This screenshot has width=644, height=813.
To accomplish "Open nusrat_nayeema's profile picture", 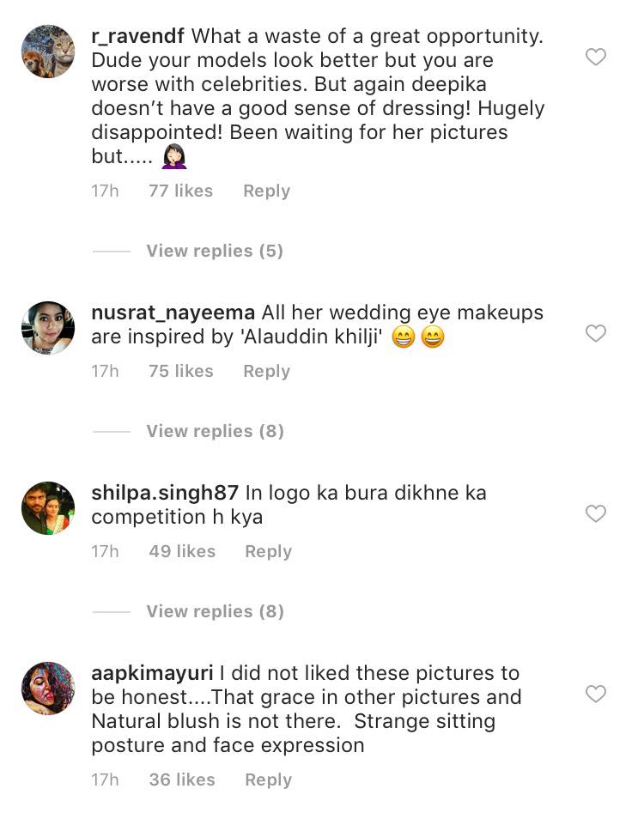I will [x=48, y=328].
